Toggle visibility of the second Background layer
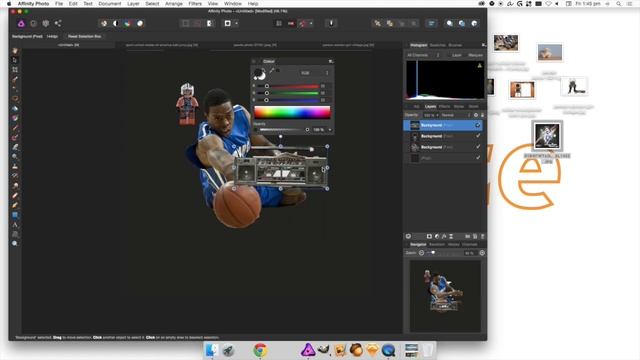 [x=478, y=136]
